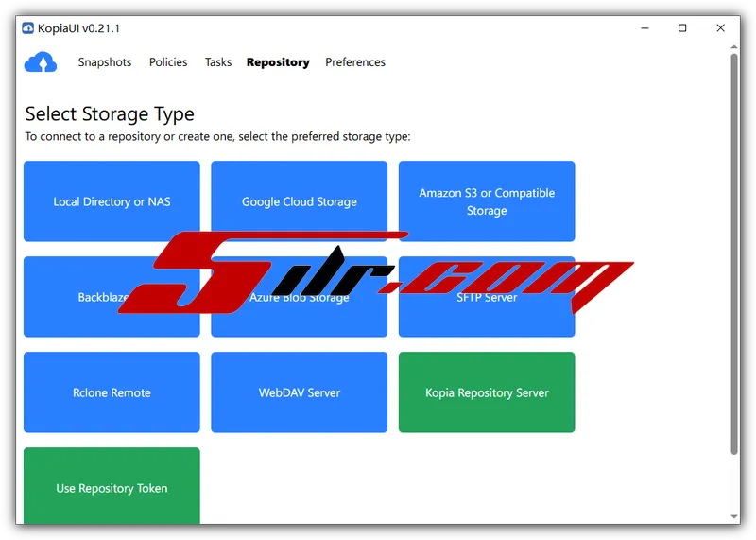Choose Local Directory or NAS storage

click(112, 201)
